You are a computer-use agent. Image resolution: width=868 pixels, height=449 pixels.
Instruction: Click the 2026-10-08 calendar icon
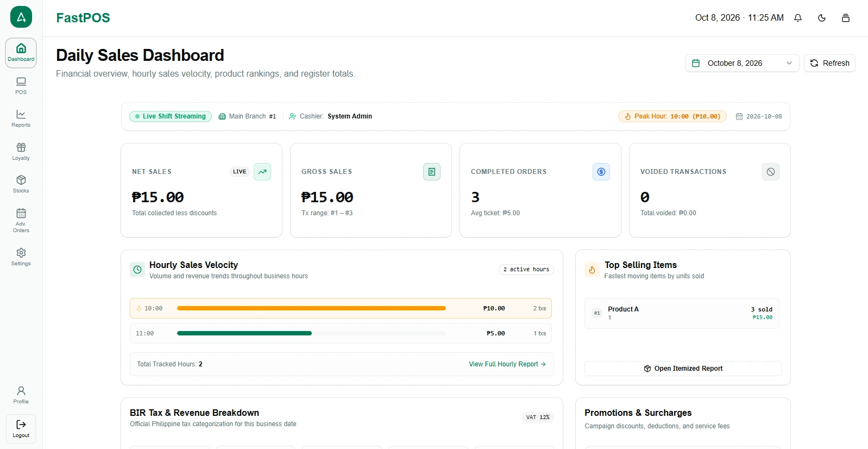tap(739, 116)
